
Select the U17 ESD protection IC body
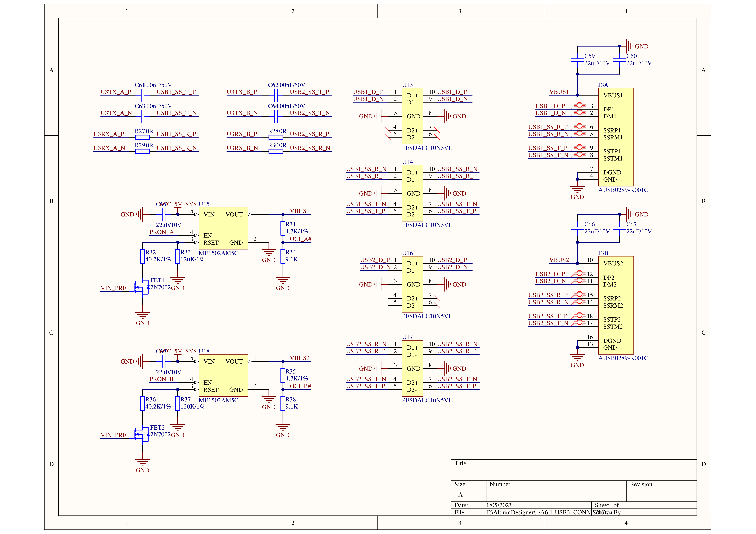point(412,368)
